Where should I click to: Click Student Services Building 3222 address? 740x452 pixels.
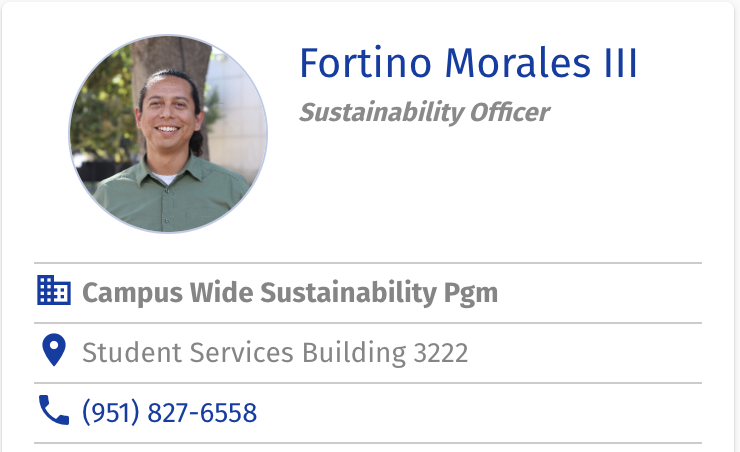pos(275,352)
